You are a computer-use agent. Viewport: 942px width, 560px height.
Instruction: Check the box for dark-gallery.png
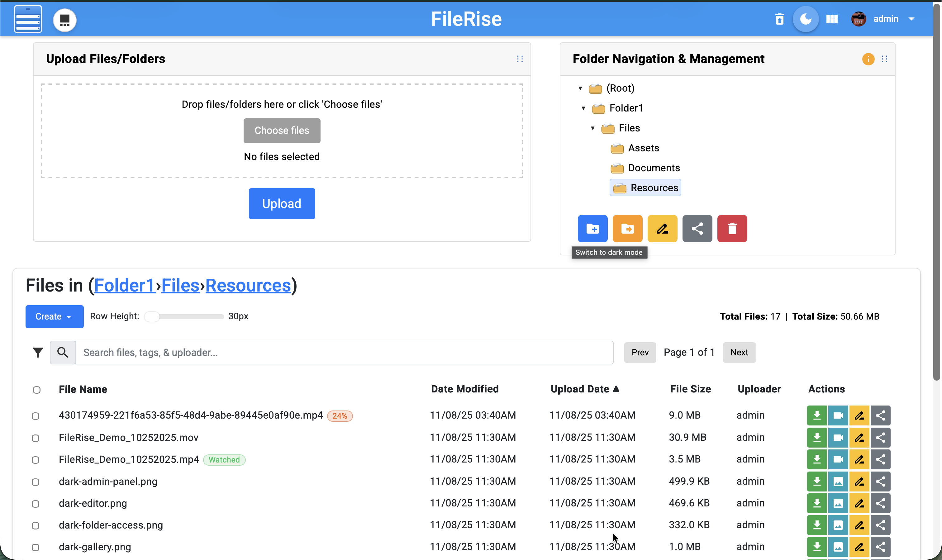(x=36, y=547)
